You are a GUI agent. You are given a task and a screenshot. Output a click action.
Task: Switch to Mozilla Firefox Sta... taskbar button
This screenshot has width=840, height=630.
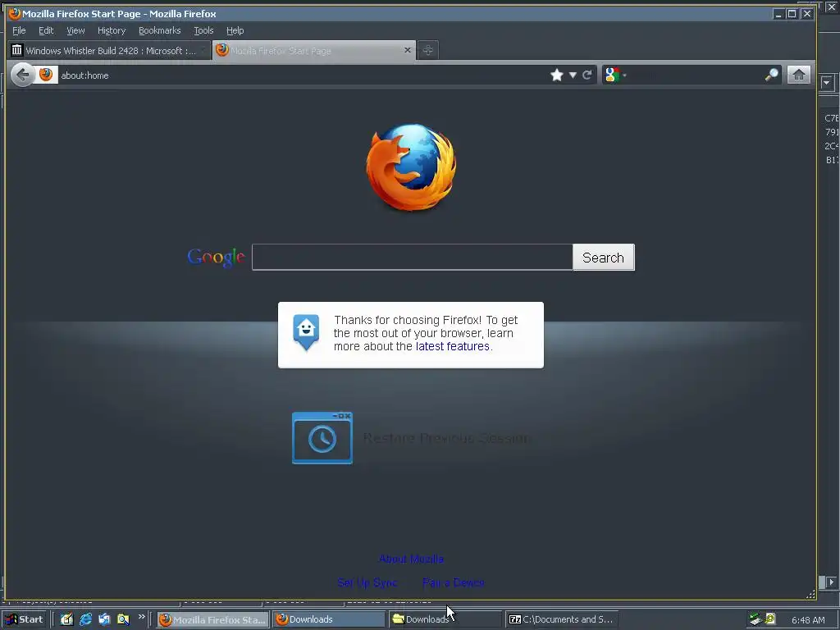coord(212,619)
